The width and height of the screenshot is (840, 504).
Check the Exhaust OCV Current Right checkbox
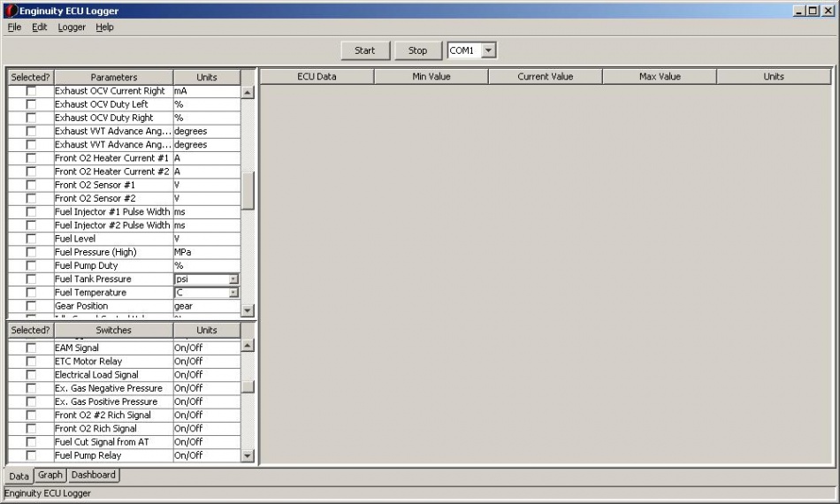click(31, 91)
